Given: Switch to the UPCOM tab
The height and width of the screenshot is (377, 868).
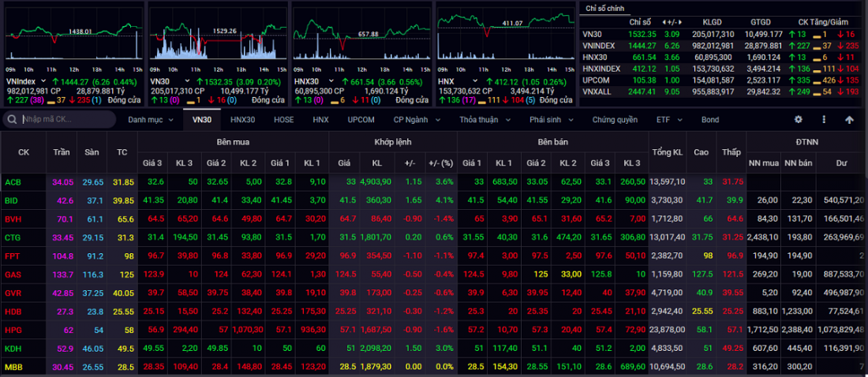Looking at the screenshot, I should [361, 120].
